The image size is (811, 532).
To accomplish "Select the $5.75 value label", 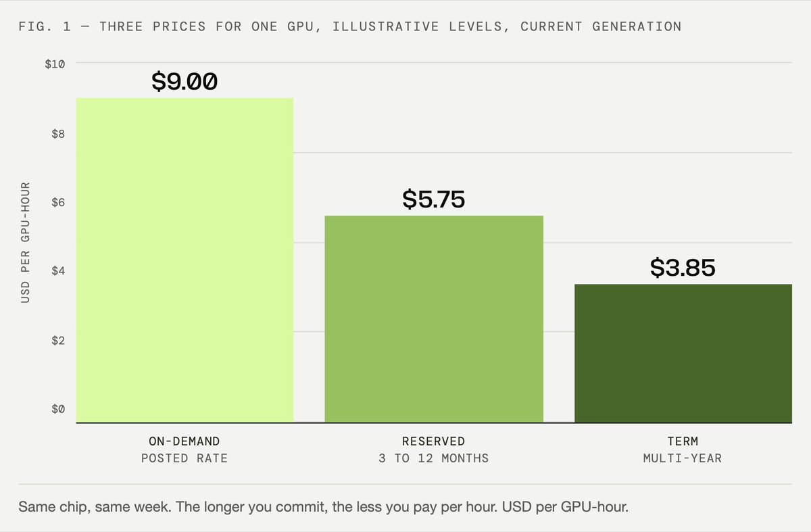I will (x=434, y=199).
